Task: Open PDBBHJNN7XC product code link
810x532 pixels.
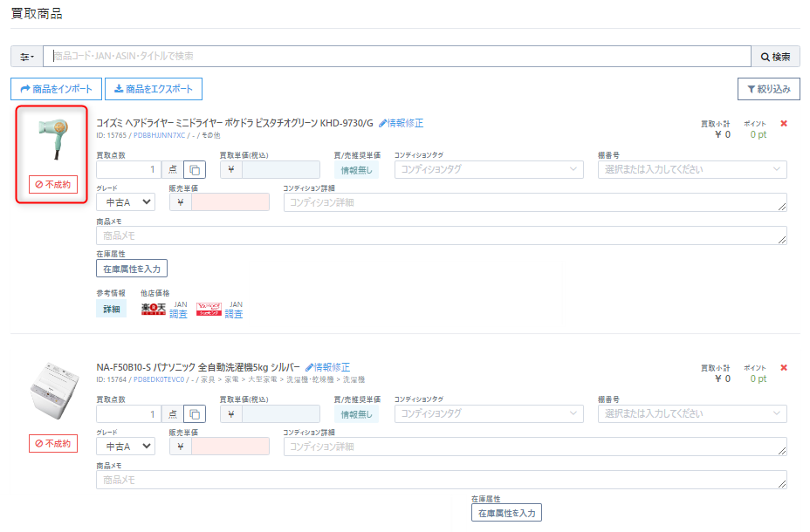Action: point(159,135)
